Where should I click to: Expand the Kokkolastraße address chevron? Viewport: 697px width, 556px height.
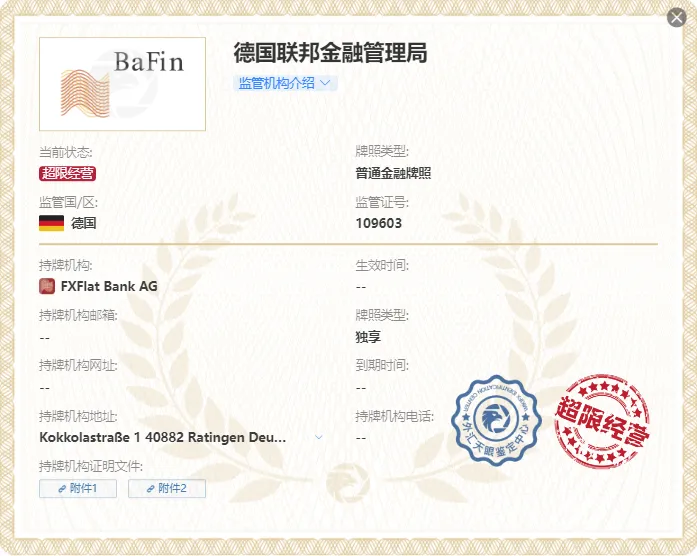point(319,437)
